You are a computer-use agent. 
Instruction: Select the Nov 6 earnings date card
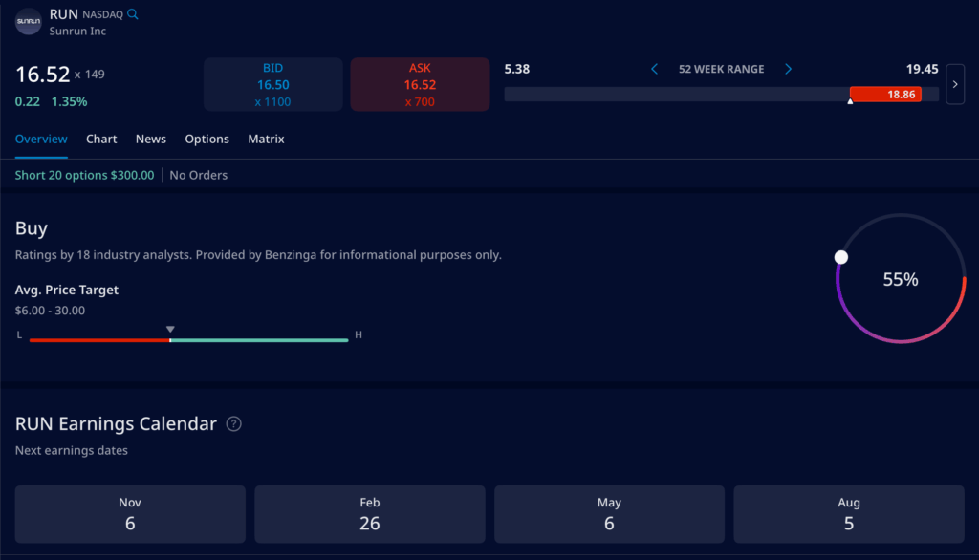click(x=130, y=513)
